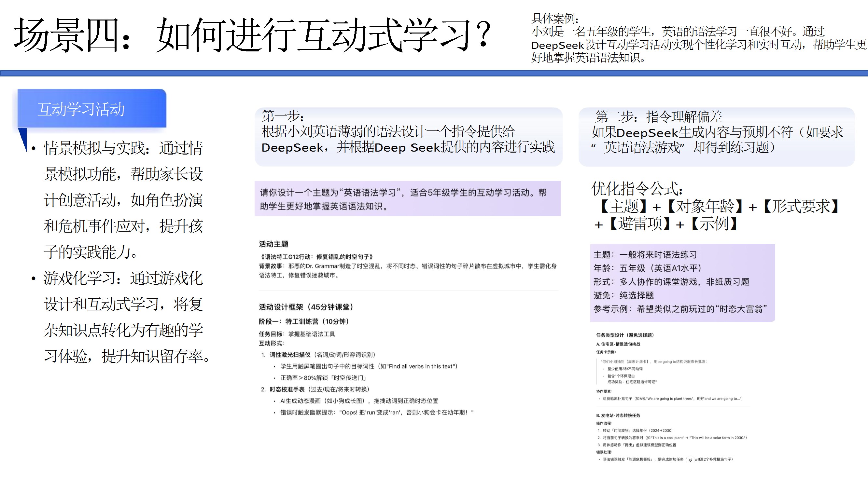Click the B. 发电站-时态转换任务 heading
The width and height of the screenshot is (868, 488).
click(x=618, y=415)
